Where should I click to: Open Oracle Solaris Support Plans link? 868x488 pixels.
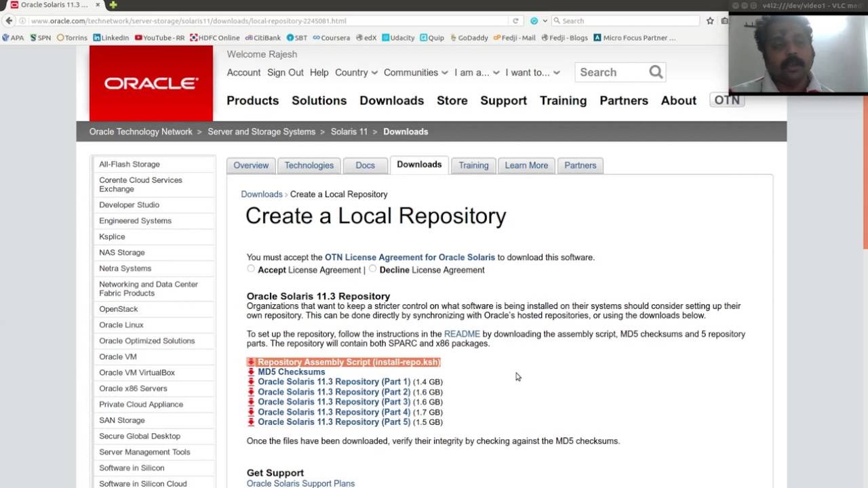[x=300, y=483]
